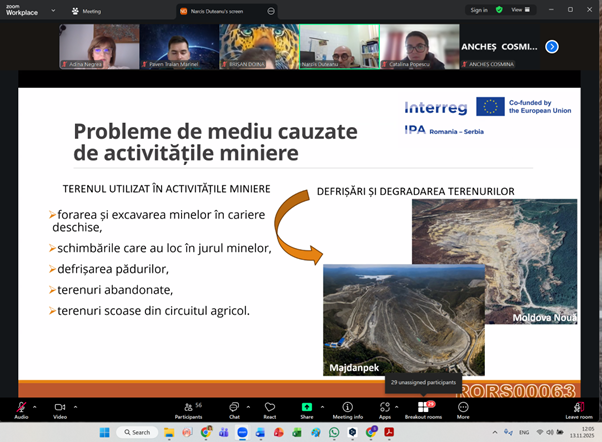
Task: Show next participants with the blue arrow
Action: [551, 46]
